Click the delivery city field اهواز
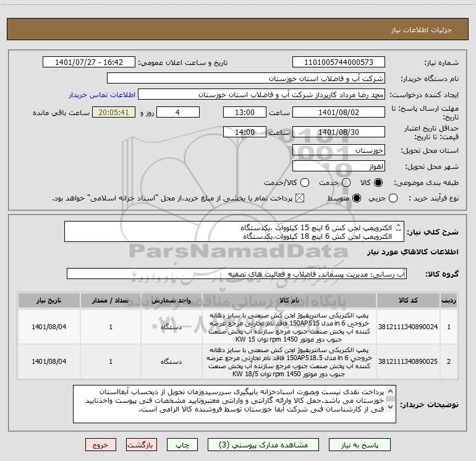This screenshot has height=461, width=476. pyautogui.click(x=339, y=166)
